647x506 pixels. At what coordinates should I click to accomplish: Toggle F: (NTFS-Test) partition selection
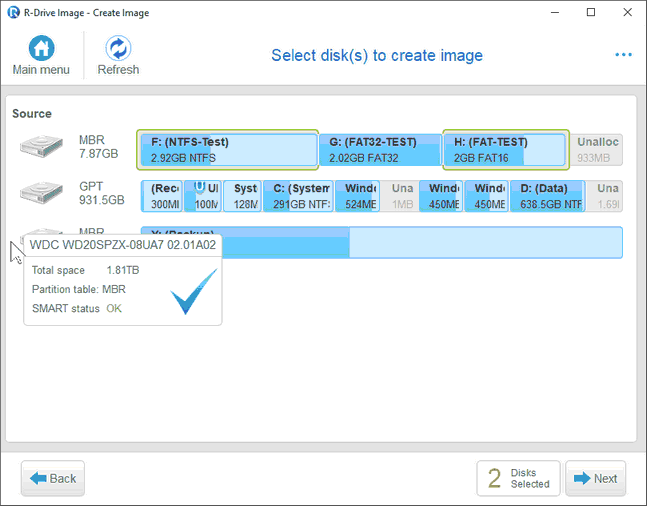227,149
